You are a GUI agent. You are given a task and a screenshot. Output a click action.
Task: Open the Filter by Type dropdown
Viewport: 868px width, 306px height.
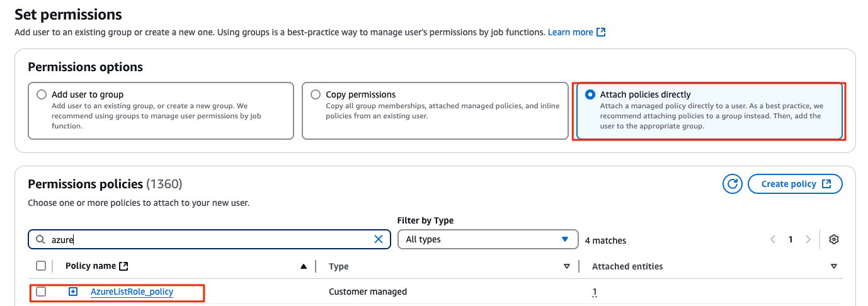(488, 239)
